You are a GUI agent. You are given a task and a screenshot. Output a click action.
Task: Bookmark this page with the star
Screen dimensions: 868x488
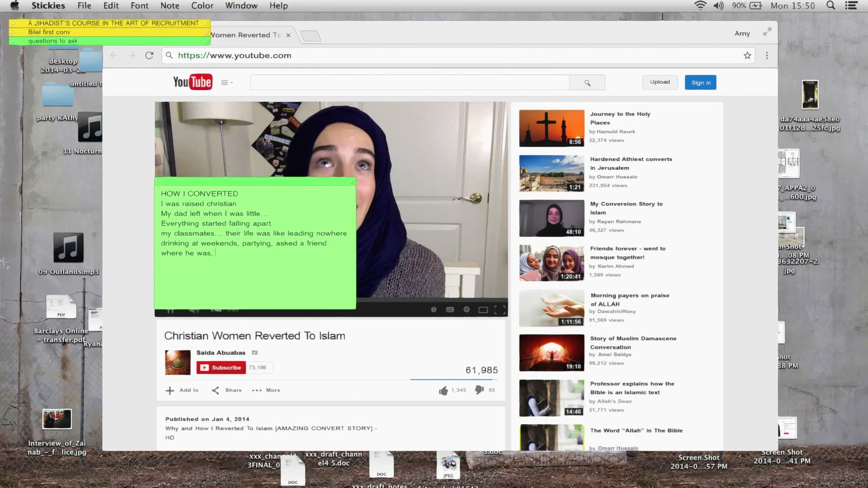tap(747, 55)
